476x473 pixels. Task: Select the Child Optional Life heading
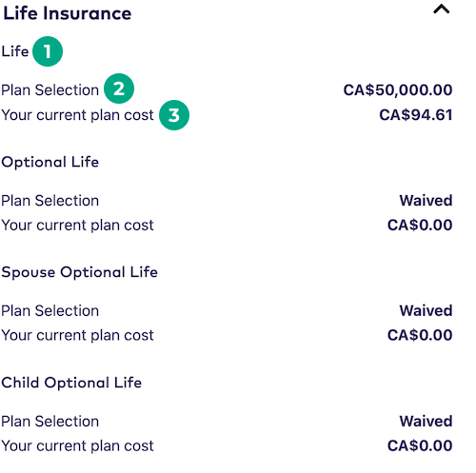71,383
